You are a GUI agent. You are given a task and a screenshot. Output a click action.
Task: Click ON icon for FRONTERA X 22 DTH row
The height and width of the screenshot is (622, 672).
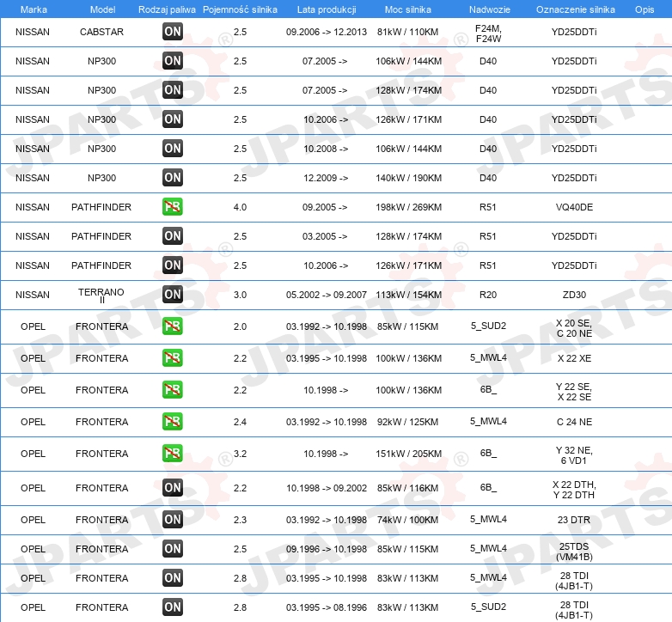click(173, 487)
